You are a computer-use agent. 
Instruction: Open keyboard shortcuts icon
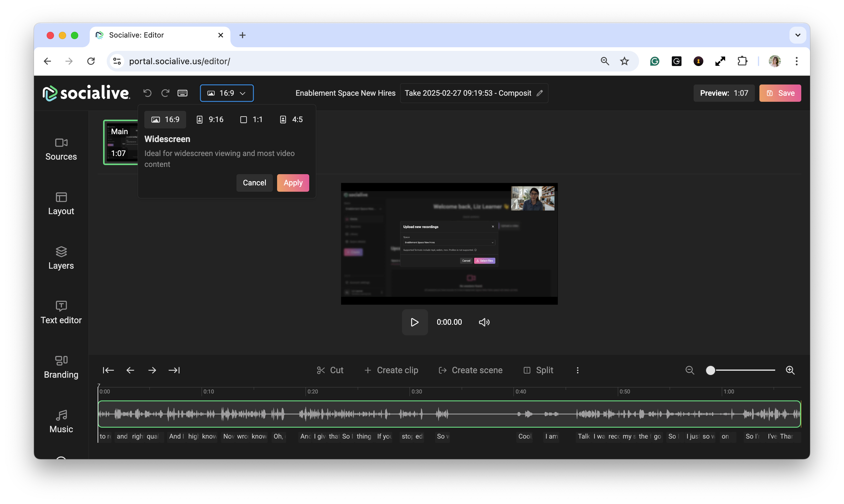coord(183,93)
